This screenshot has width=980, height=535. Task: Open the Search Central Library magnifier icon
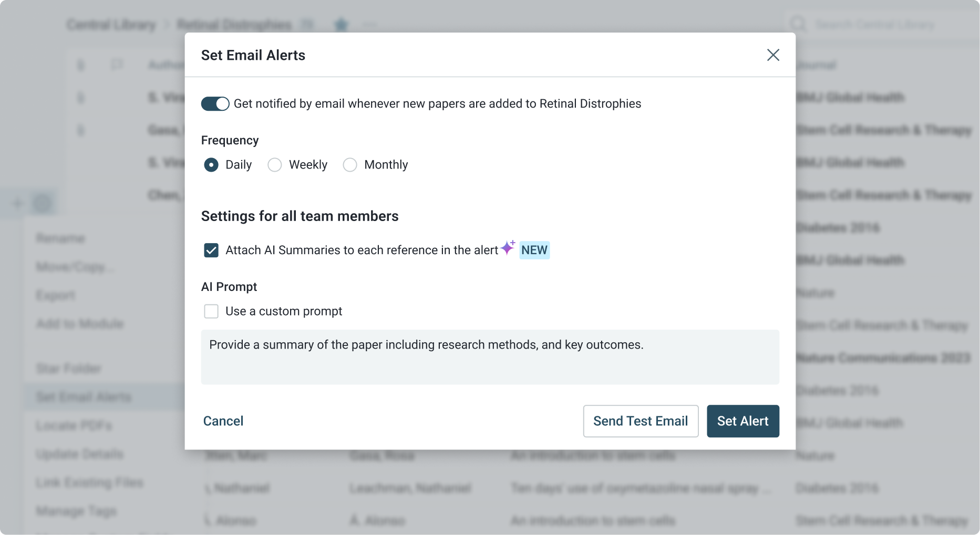pos(798,24)
